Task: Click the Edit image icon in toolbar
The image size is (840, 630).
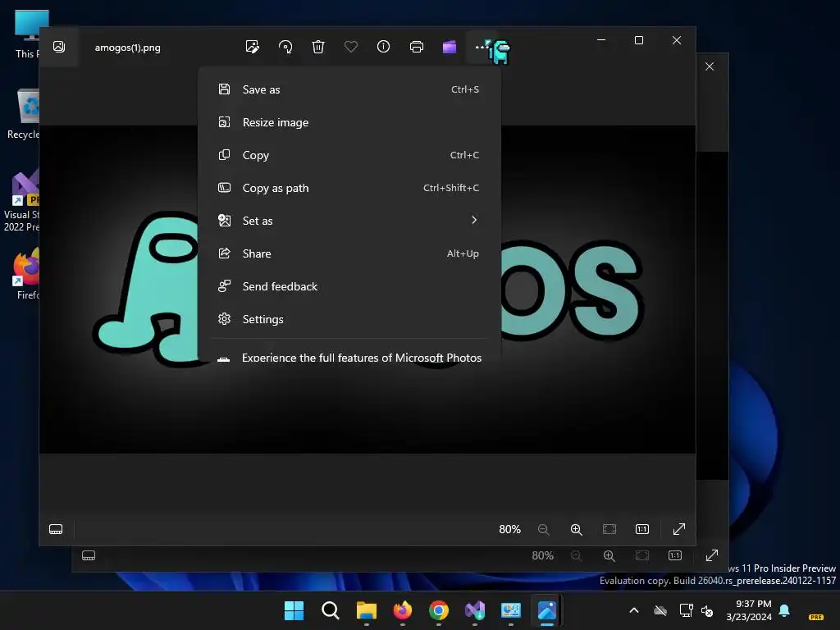Action: pos(253,47)
